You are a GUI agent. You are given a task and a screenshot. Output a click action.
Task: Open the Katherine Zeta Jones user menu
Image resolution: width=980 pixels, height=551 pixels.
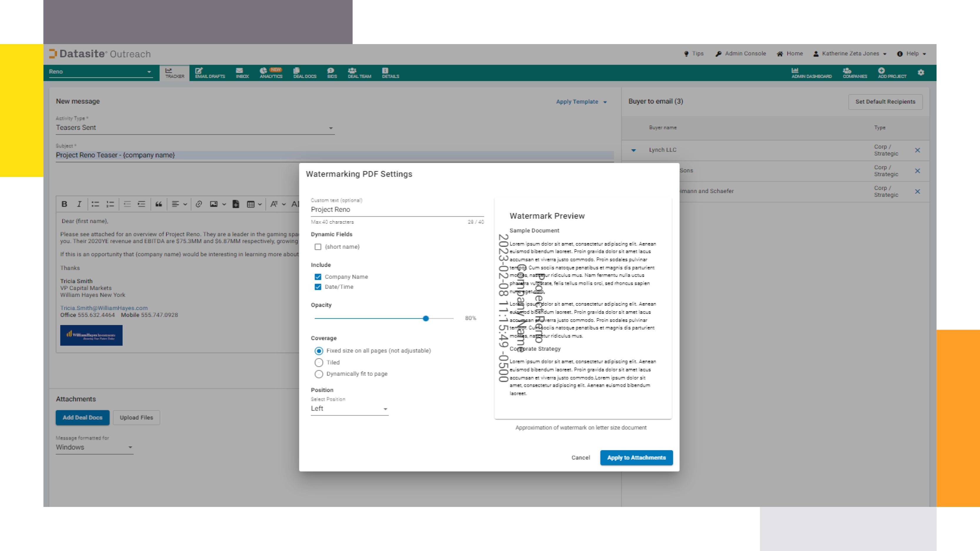(x=849, y=53)
